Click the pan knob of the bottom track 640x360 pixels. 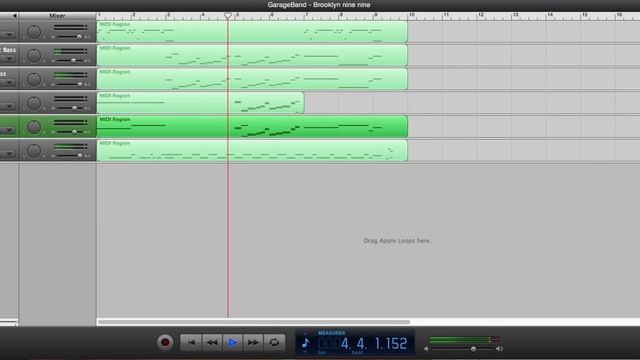(34, 151)
